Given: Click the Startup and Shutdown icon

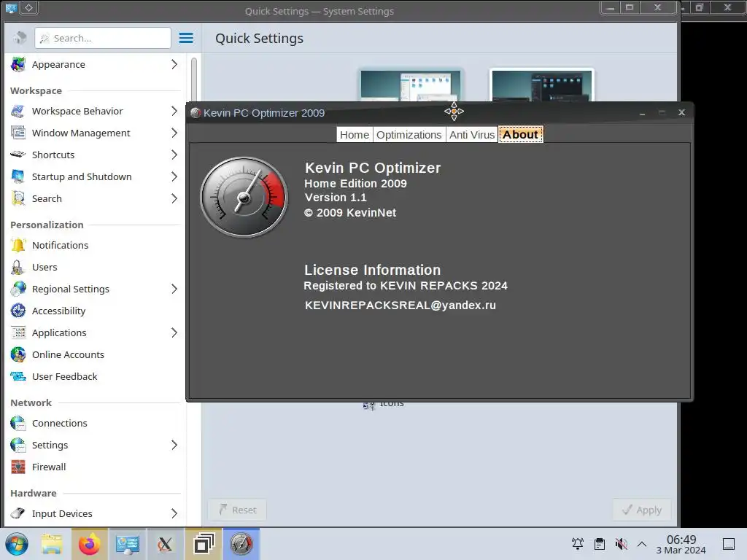Looking at the screenshot, I should [18, 176].
